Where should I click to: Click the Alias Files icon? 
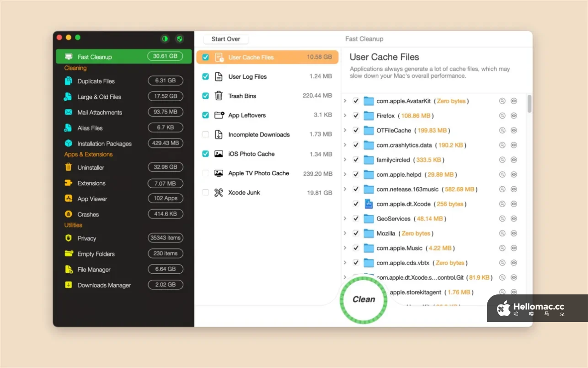pyautogui.click(x=68, y=128)
